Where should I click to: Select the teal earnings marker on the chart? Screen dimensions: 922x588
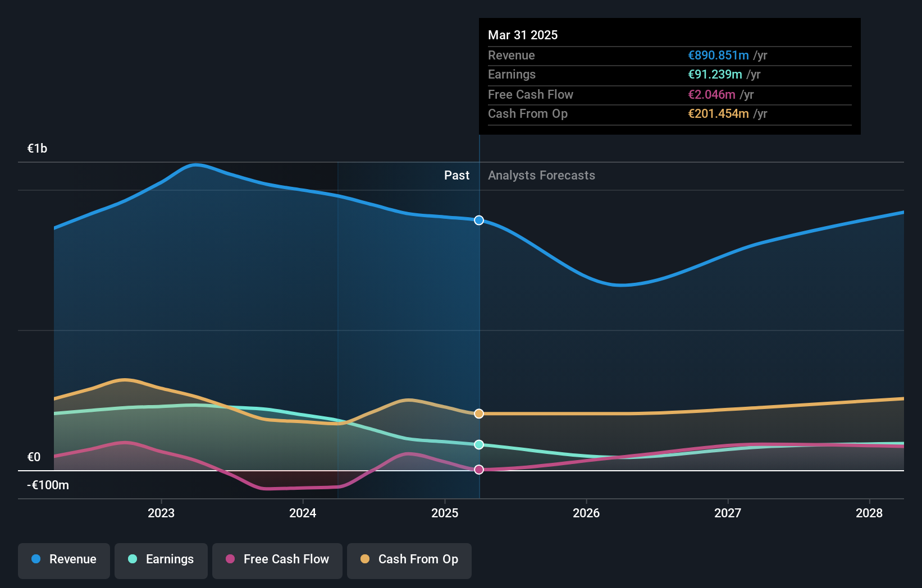(478, 444)
